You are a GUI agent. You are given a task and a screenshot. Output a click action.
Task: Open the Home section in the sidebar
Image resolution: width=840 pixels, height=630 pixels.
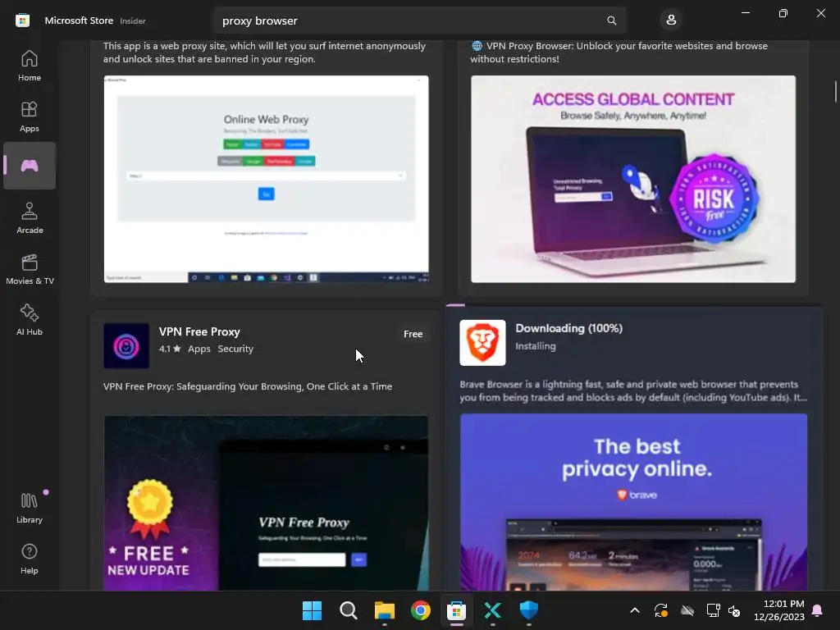coord(30,66)
